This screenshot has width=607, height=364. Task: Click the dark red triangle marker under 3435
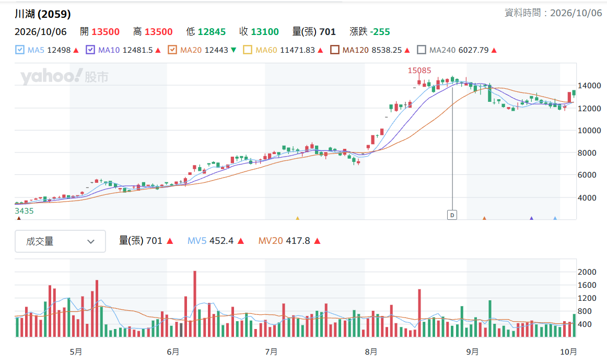point(19,218)
